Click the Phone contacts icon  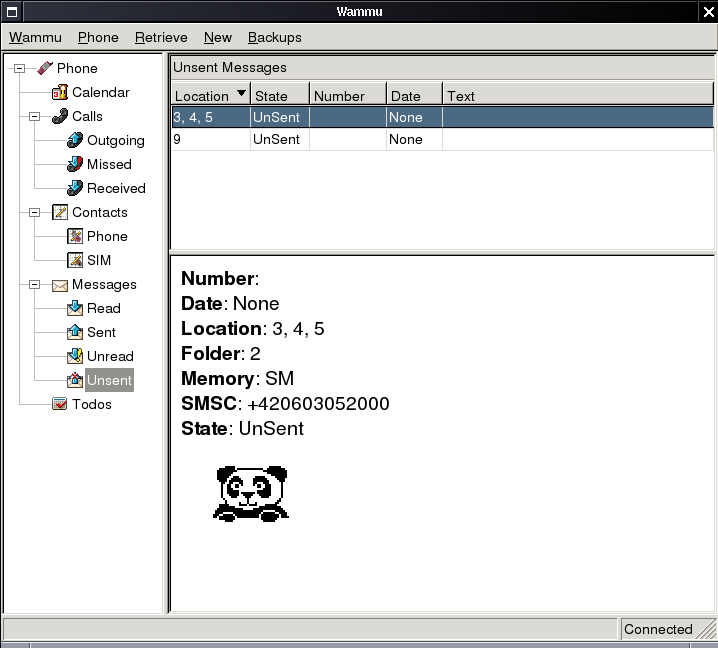coord(75,236)
